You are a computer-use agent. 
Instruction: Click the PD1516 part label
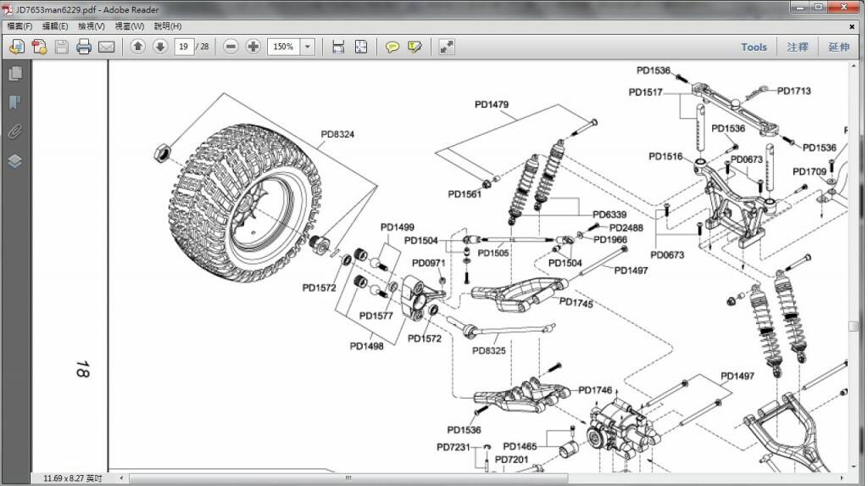pyautogui.click(x=665, y=156)
